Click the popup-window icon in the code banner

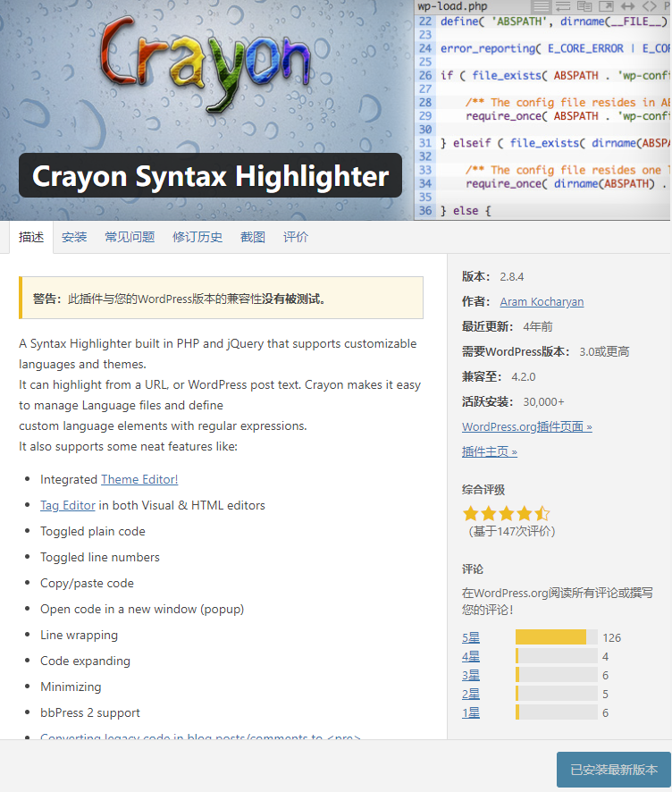pyautogui.click(x=606, y=6)
